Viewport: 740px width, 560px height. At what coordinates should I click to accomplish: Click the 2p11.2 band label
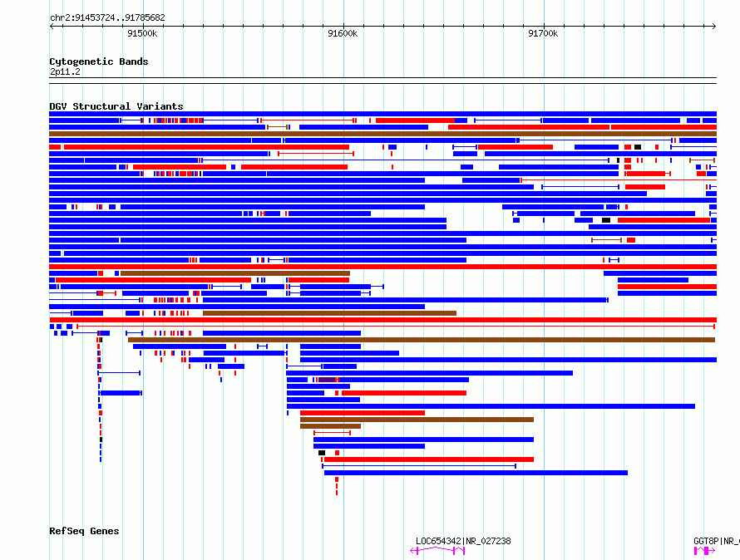(65, 71)
